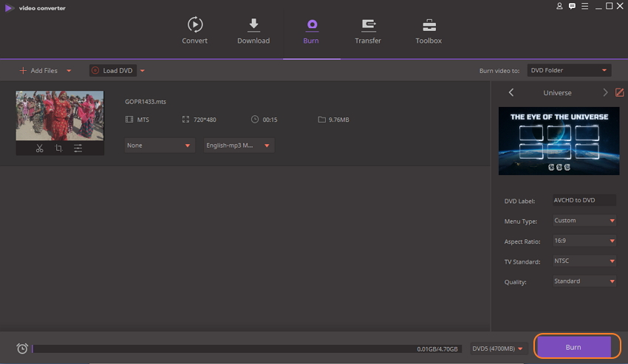The height and width of the screenshot is (364, 628).
Task: Open the Quality Standard dropdown
Action: click(x=584, y=281)
